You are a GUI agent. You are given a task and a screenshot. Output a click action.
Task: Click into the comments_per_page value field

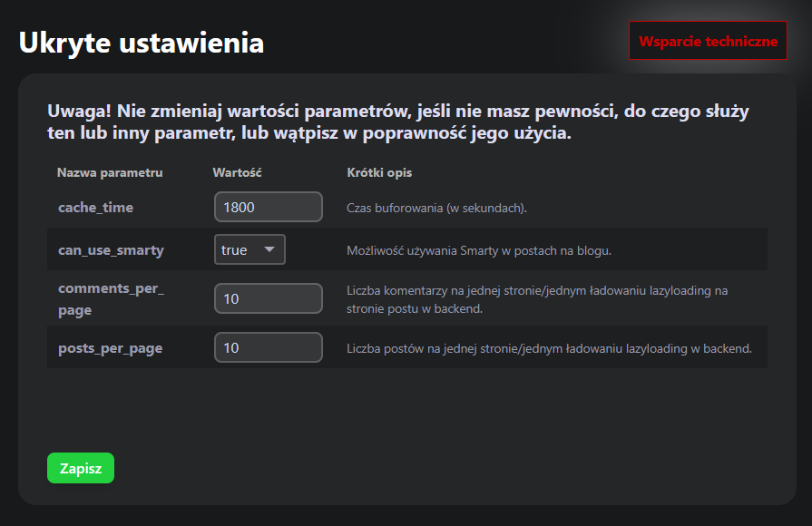coord(268,298)
